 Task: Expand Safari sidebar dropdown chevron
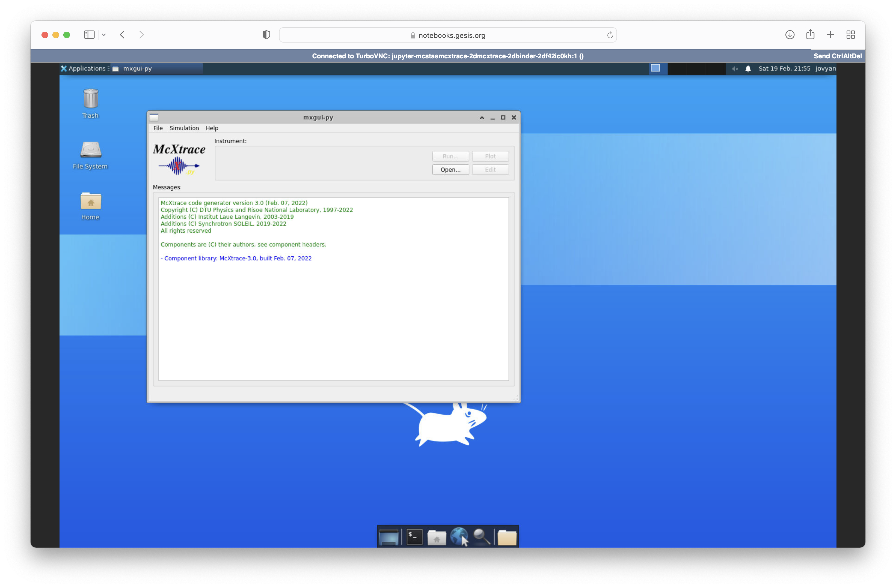click(x=104, y=35)
